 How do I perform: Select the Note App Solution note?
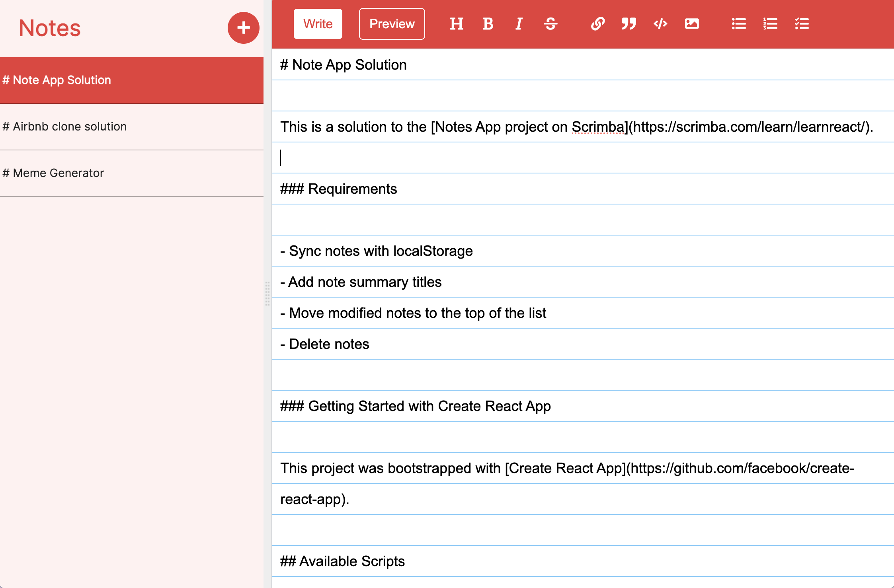[x=131, y=80]
